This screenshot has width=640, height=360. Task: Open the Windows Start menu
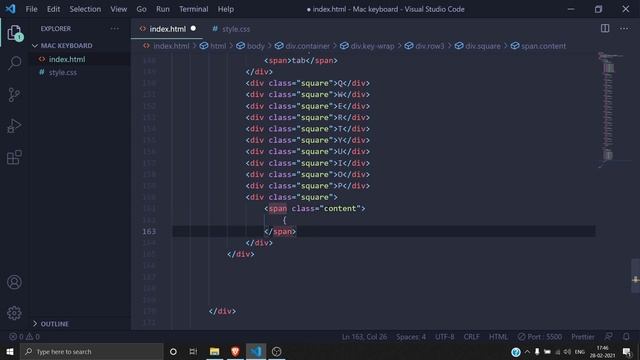click(9, 351)
